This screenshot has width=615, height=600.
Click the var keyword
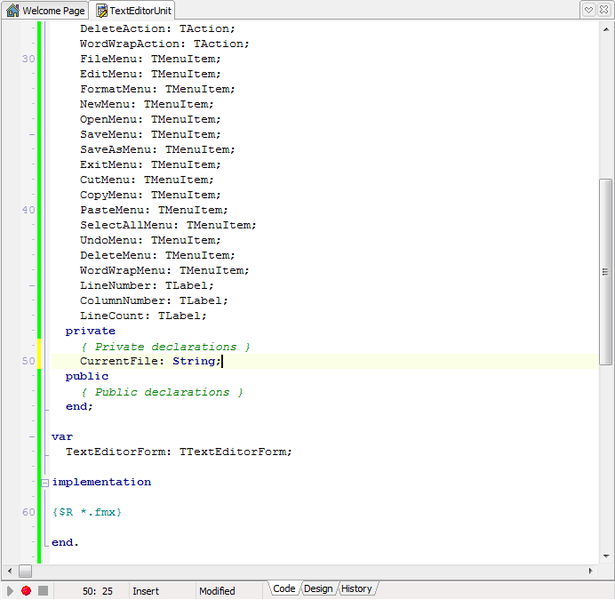tap(62, 437)
